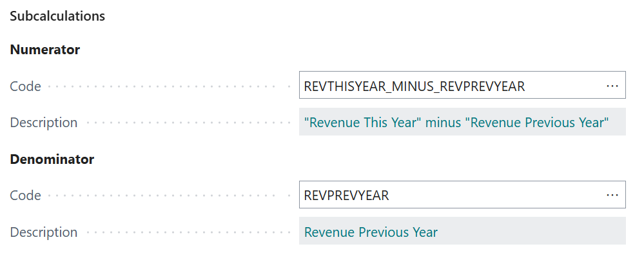Click the REVPREVYEAR denominator code field
The width and height of the screenshot is (644, 262).
(x=347, y=196)
